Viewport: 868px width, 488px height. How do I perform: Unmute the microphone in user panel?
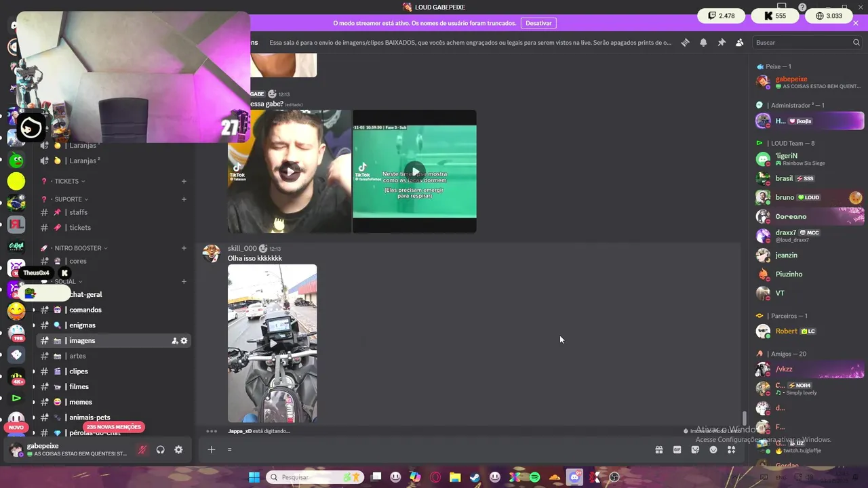point(142,449)
